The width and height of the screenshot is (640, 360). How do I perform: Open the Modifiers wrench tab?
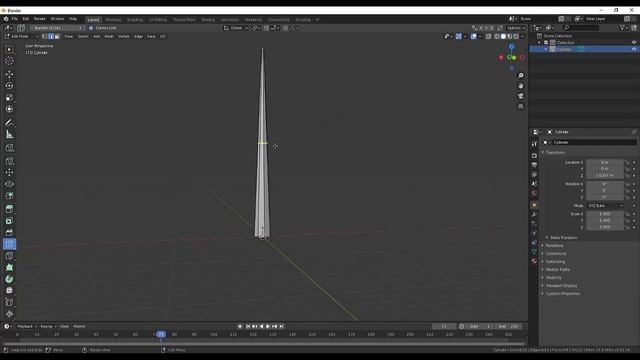(x=534, y=214)
